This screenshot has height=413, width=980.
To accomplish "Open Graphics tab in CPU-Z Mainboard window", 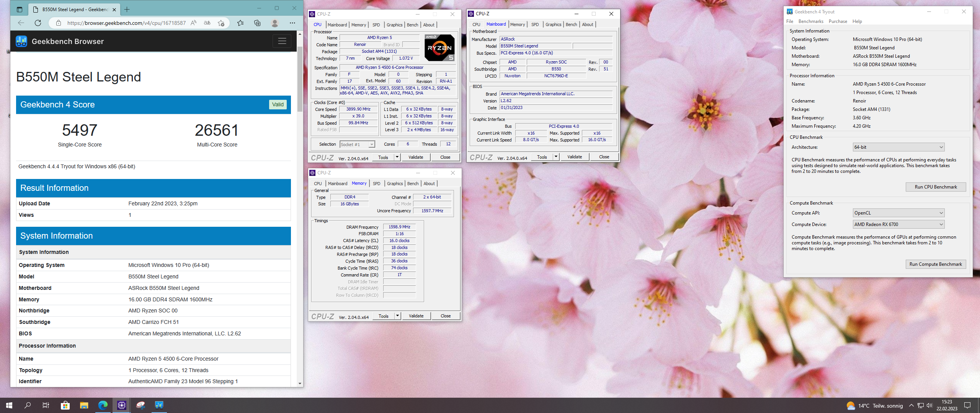I will [554, 24].
